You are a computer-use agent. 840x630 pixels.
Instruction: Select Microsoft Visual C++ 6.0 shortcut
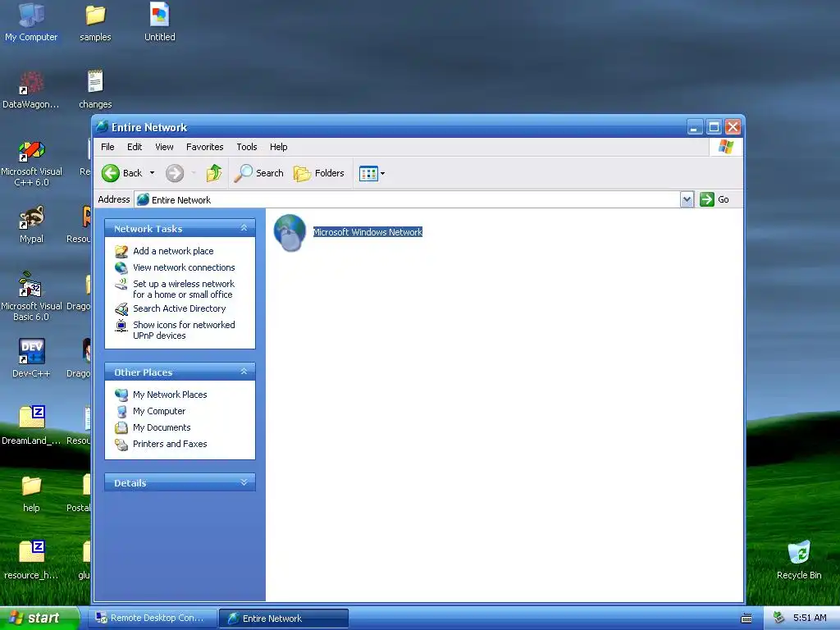coord(31,164)
